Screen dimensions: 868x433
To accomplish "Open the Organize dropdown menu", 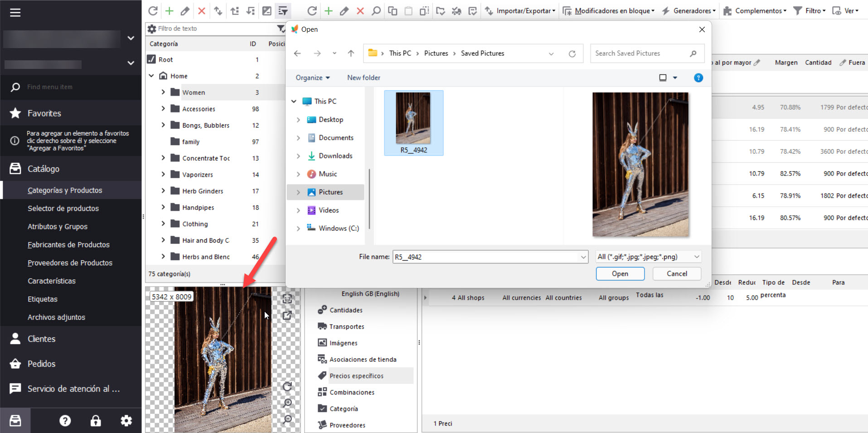I will [313, 78].
